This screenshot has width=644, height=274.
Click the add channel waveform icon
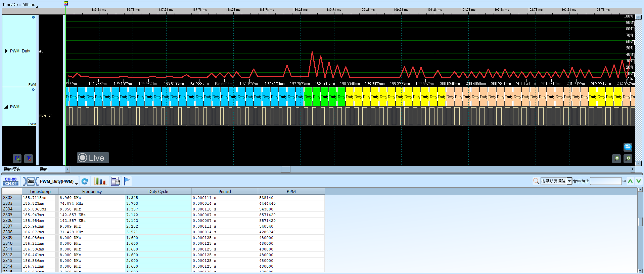[x=17, y=158]
